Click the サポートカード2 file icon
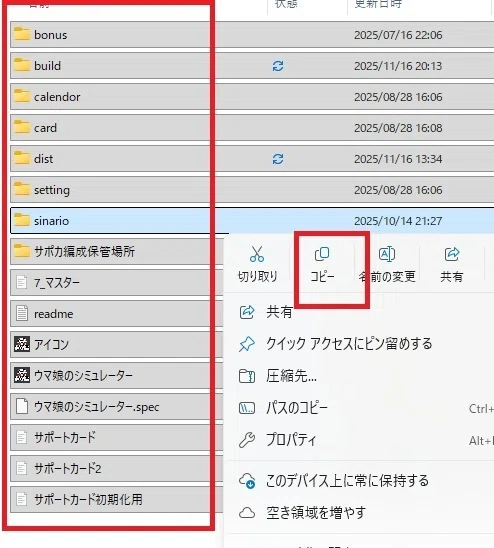This screenshot has height=548, width=494. [22, 468]
